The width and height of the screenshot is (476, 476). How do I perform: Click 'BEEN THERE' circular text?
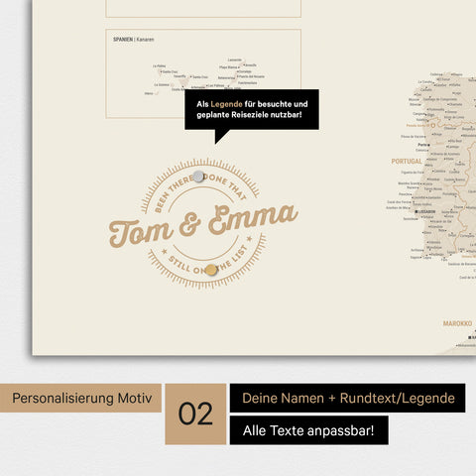coord(174,194)
